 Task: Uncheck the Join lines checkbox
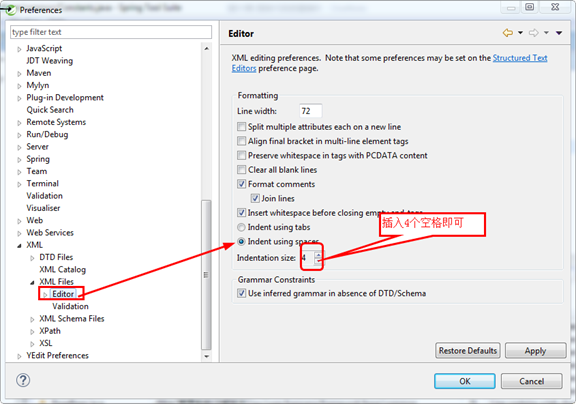(x=255, y=198)
